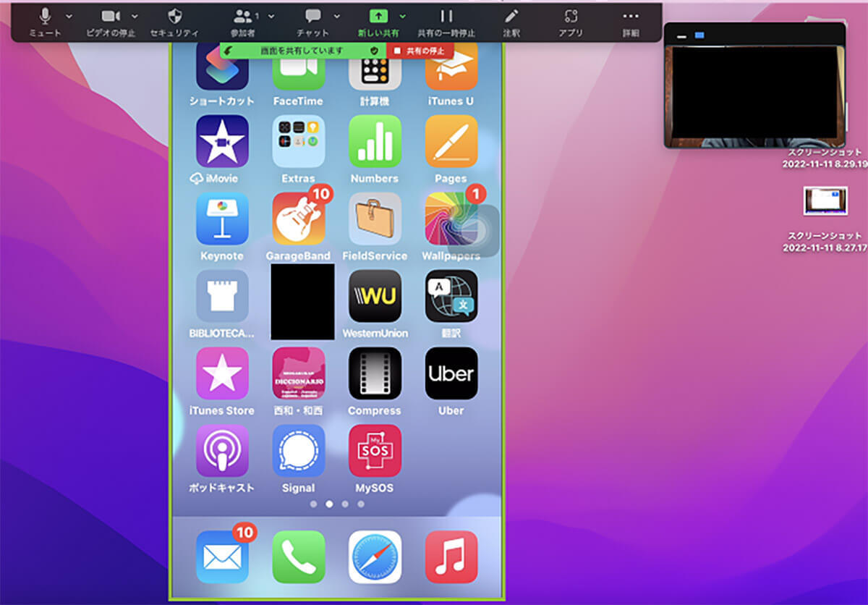
Task: Open the 西和・和西 dictionary app
Action: (x=299, y=373)
